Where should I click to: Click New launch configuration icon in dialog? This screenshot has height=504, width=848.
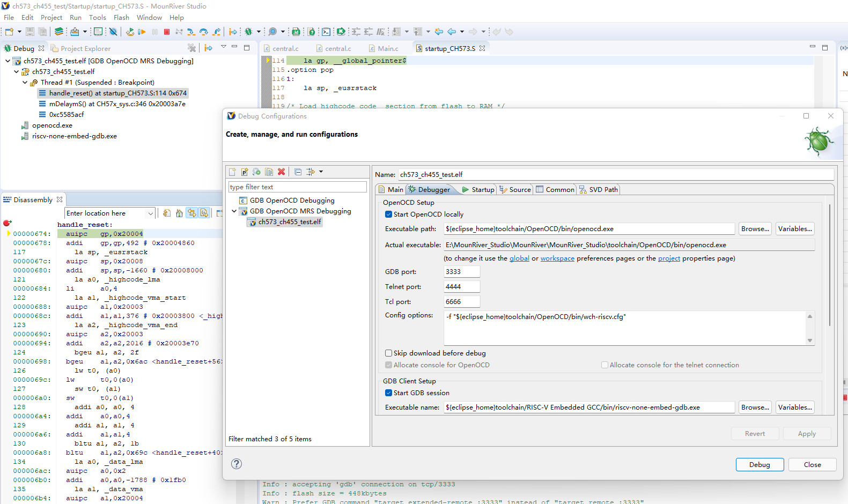coord(232,172)
